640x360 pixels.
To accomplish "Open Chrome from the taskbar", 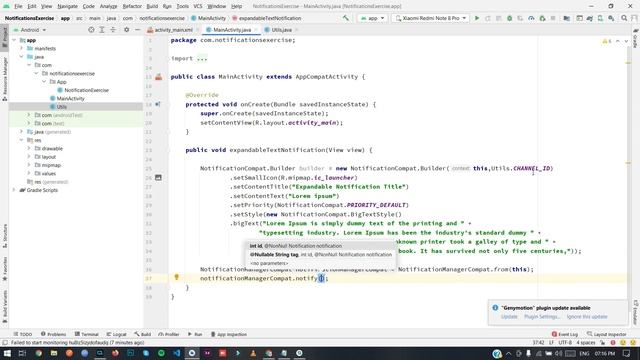I will coord(38,353).
